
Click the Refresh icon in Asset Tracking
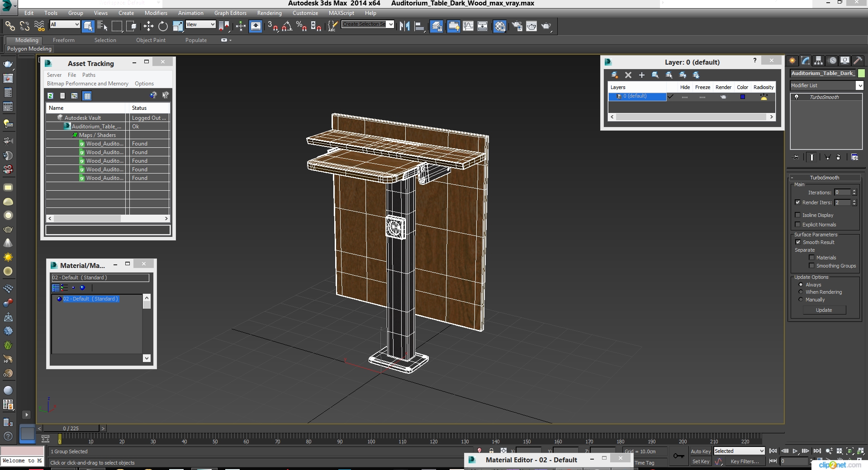click(50, 96)
